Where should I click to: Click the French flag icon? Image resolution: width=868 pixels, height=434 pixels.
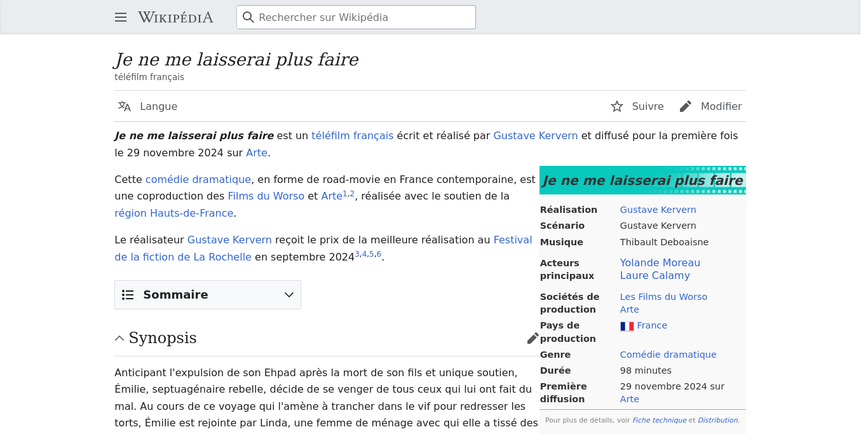point(627,326)
